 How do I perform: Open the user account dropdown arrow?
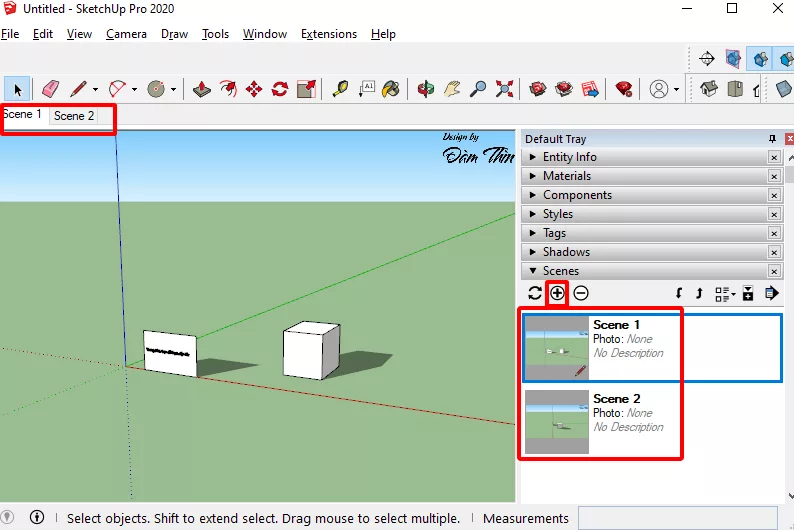(x=677, y=90)
